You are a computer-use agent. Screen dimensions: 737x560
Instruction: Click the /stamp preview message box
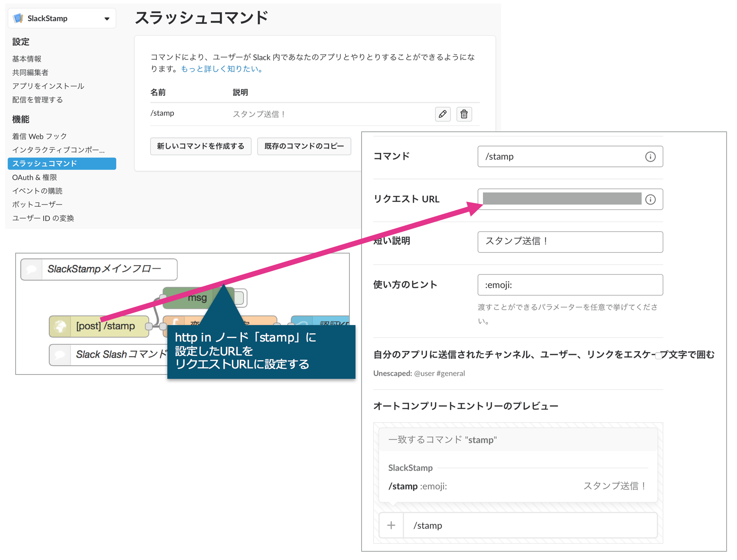click(x=530, y=525)
